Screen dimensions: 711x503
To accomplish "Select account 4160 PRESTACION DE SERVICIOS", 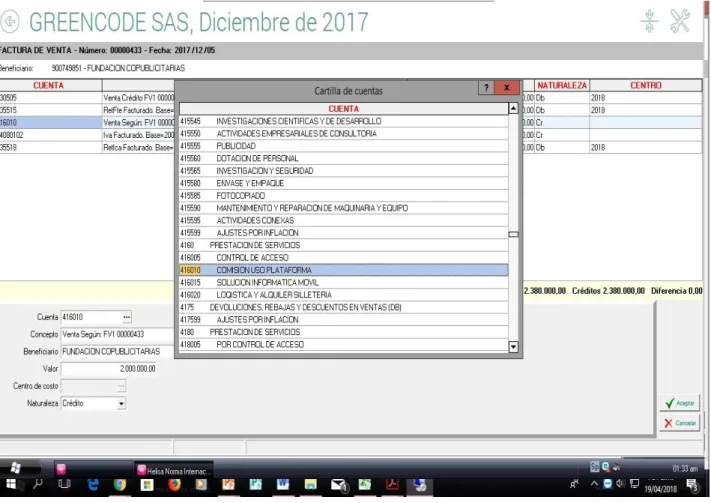I will [344, 245].
